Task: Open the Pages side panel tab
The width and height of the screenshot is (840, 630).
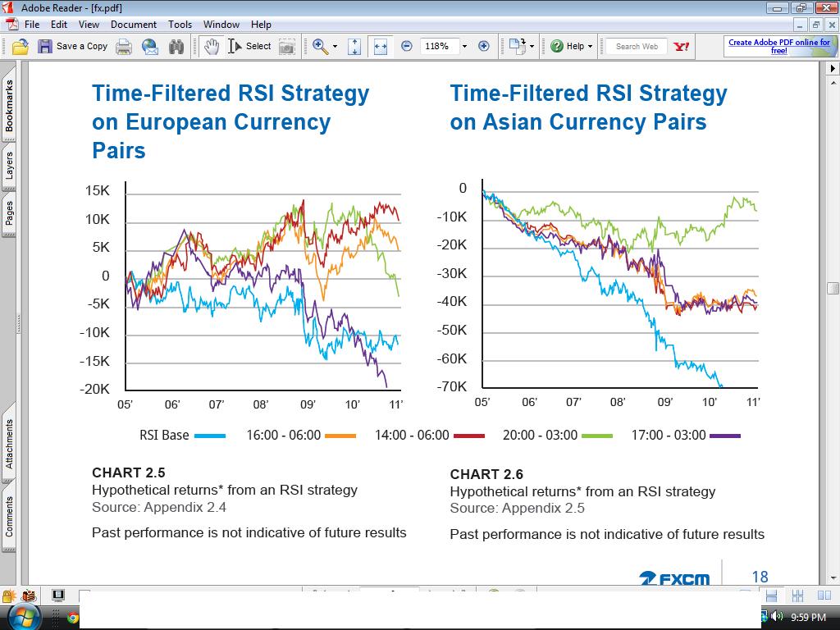Action: pyautogui.click(x=9, y=214)
